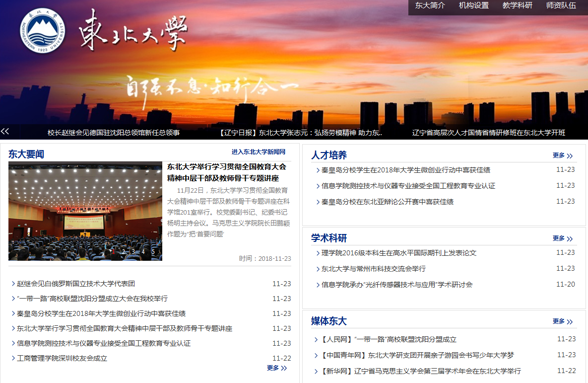The width and height of the screenshot is (588, 383).
Task: Click ticker headline 【辽宁日报】东北大学张志元
Action: (x=300, y=133)
